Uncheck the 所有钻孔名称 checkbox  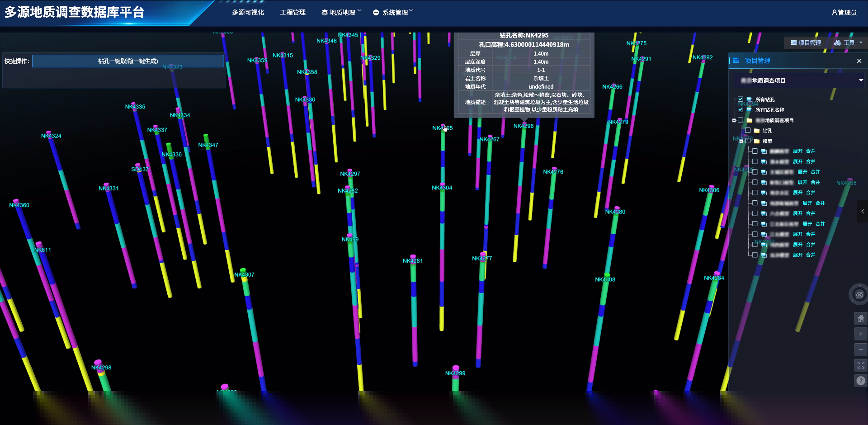click(x=741, y=109)
